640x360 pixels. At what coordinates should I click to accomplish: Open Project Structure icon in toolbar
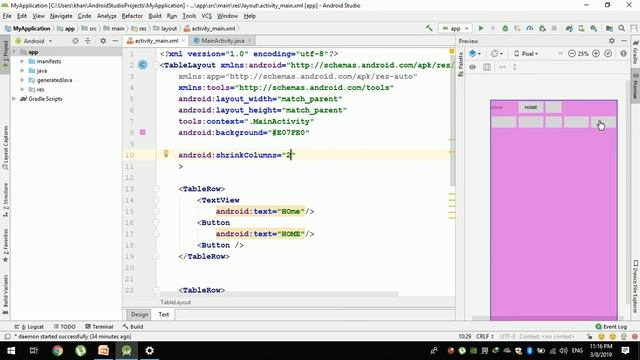click(x=609, y=28)
